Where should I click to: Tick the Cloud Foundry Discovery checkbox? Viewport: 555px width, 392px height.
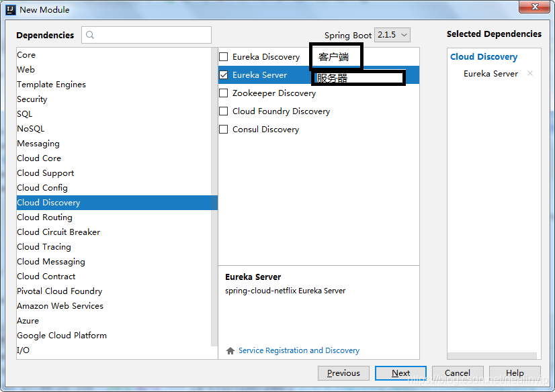coord(223,111)
